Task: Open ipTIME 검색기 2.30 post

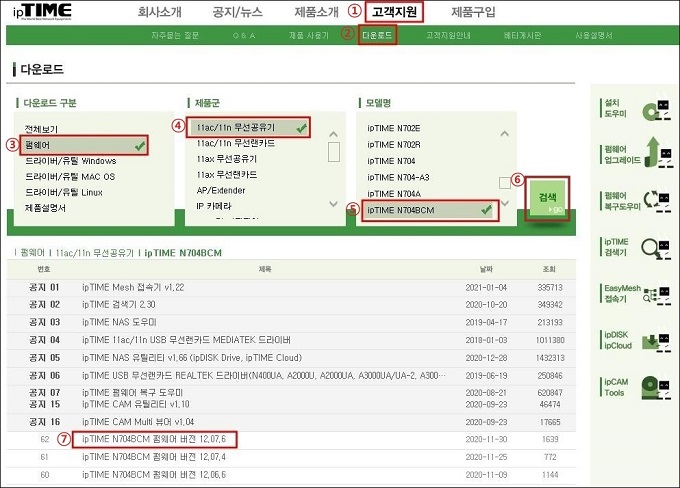Action: tap(119, 305)
